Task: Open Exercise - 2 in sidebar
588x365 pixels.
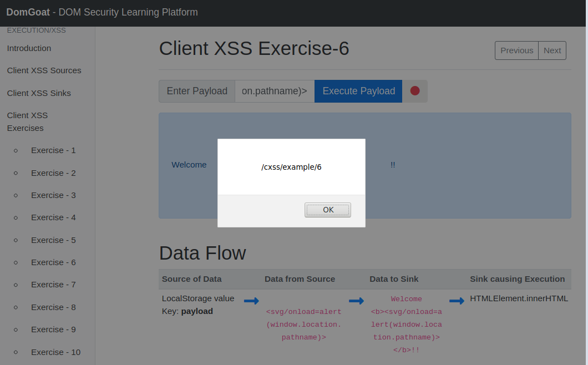Action: coord(53,173)
